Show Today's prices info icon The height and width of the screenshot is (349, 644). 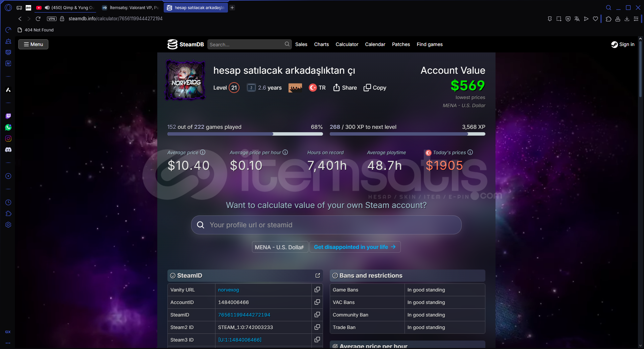coord(470,152)
